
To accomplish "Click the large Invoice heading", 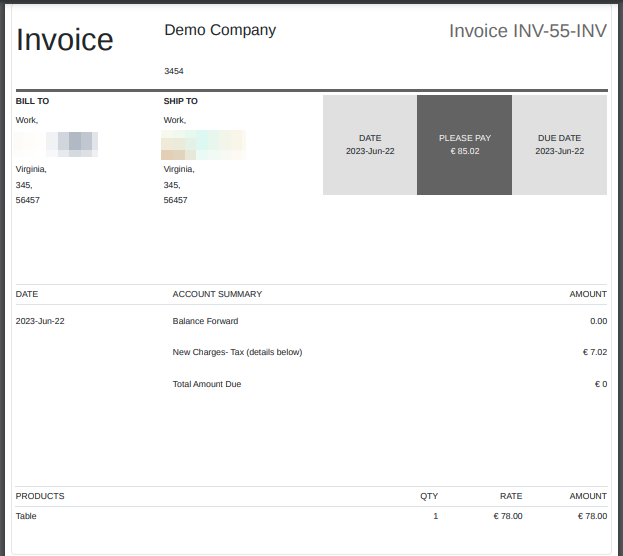I will coord(65,40).
